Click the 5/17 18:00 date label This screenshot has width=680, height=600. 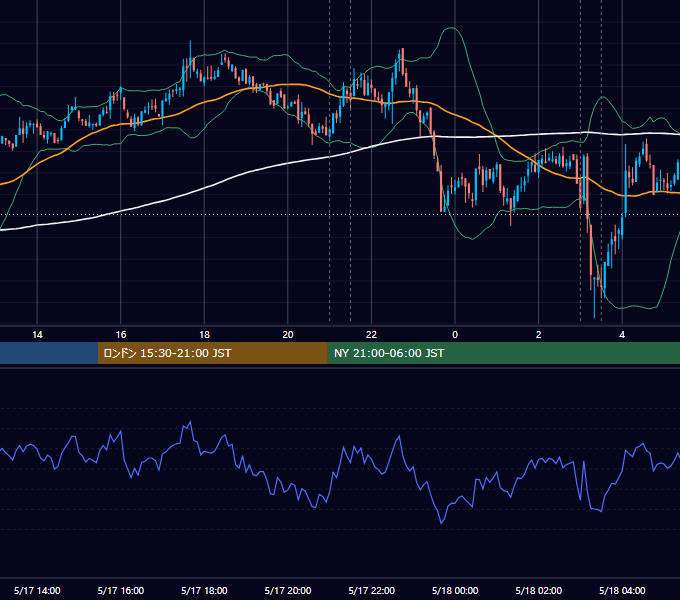coord(204,590)
